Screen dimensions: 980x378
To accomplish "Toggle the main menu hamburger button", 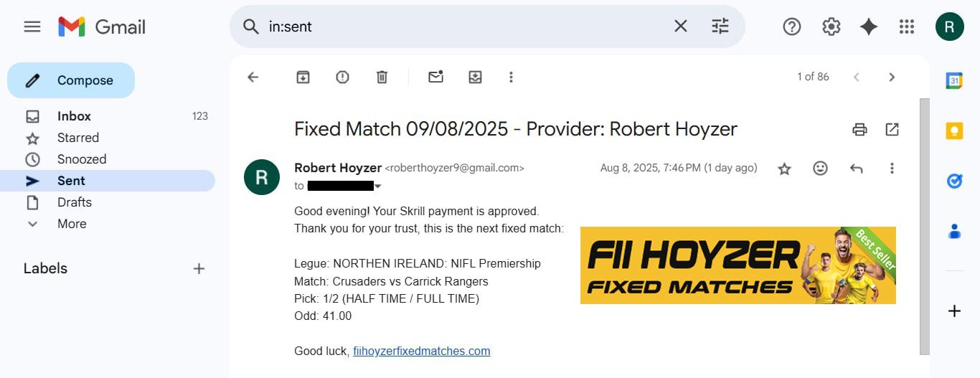I will point(32,27).
